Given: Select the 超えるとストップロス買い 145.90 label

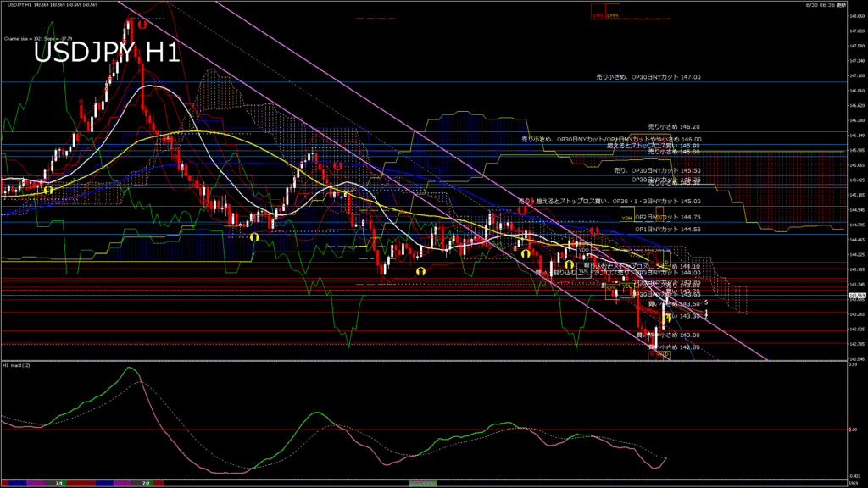Looking at the screenshot, I should pos(654,146).
